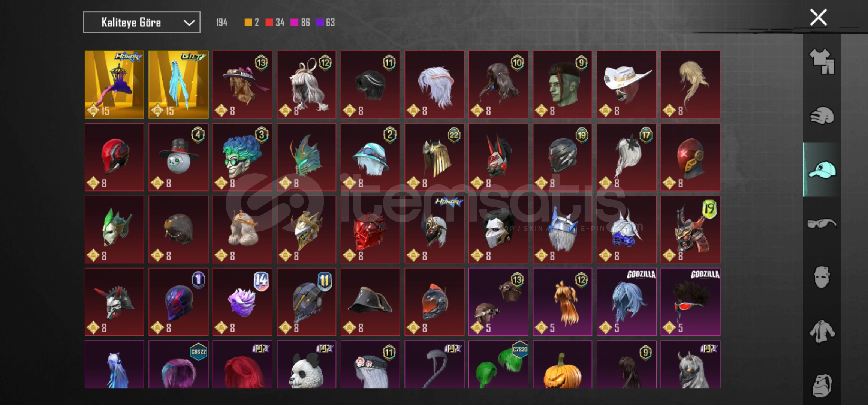This screenshot has height=405, width=868.
Task: Expand the sort menu chevron arrow
Action: 189,22
